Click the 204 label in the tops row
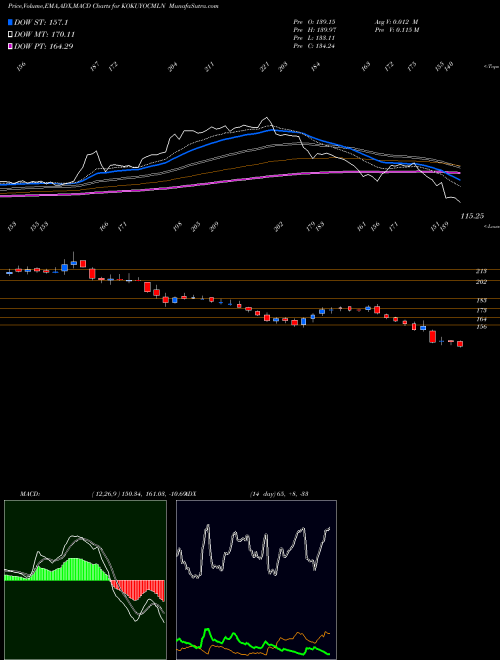This screenshot has height=660, width=500. [173, 67]
